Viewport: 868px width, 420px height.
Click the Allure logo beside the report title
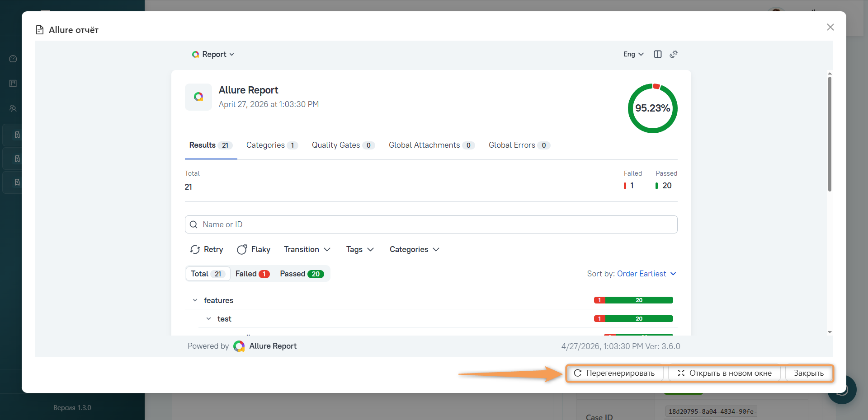click(x=198, y=97)
